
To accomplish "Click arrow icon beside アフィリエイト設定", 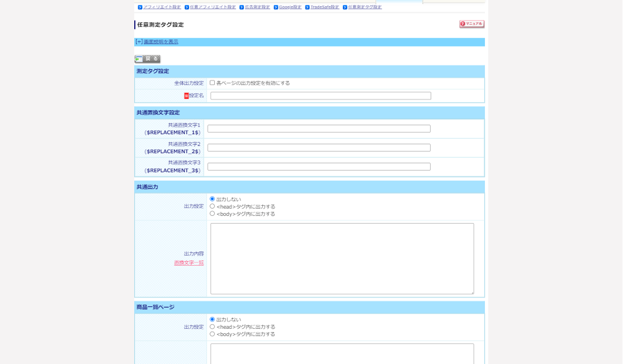I will tap(140, 7).
